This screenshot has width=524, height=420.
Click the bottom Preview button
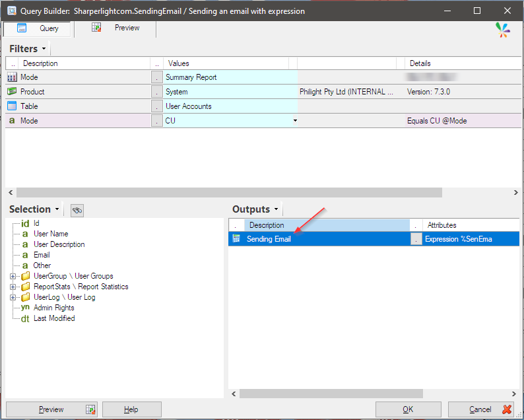point(51,409)
